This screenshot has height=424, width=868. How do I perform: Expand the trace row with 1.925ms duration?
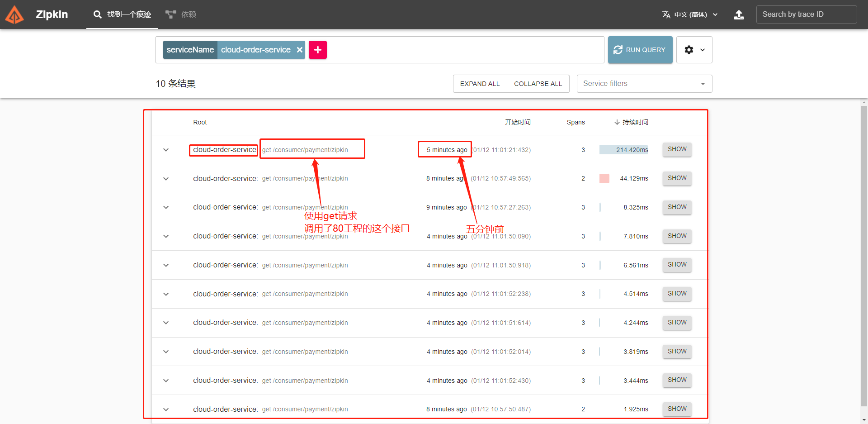click(x=166, y=410)
